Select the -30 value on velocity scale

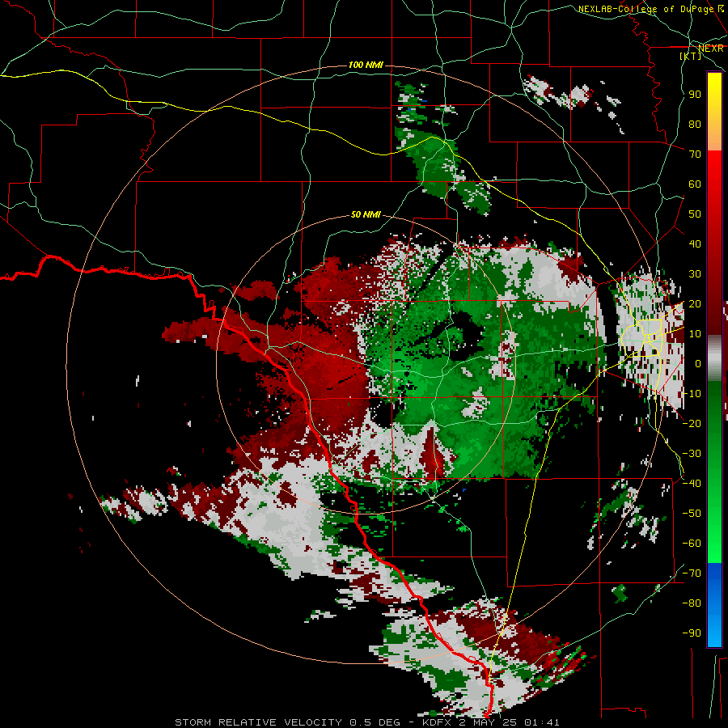pos(692,454)
